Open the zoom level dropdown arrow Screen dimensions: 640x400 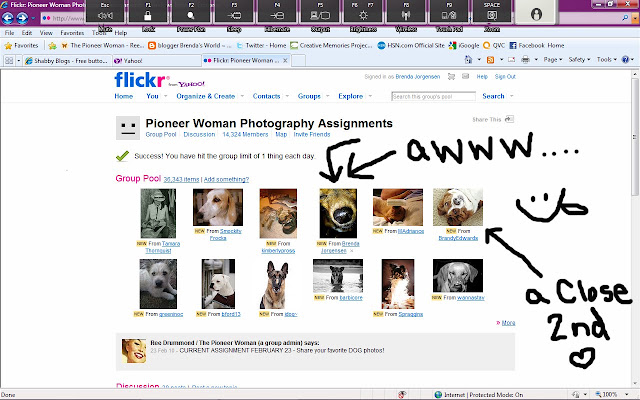(627, 394)
